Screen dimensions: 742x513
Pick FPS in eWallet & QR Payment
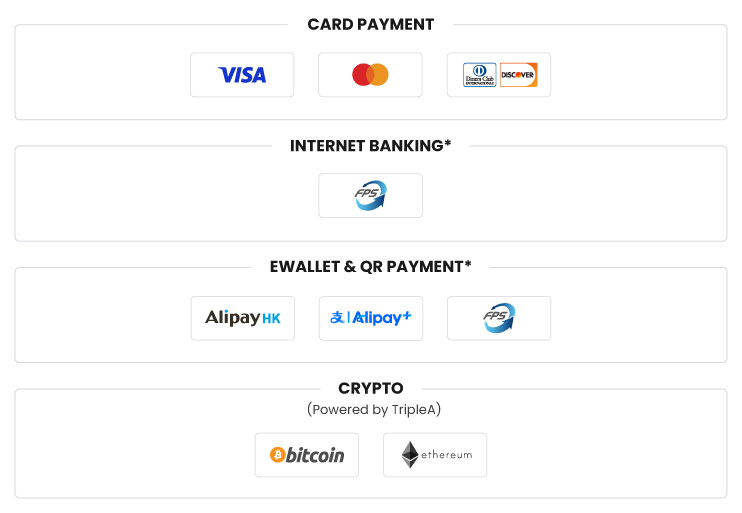tap(499, 318)
